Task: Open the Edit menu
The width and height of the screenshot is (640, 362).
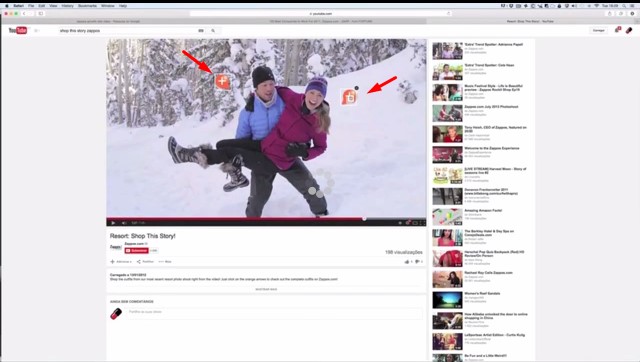Action: tap(42, 6)
